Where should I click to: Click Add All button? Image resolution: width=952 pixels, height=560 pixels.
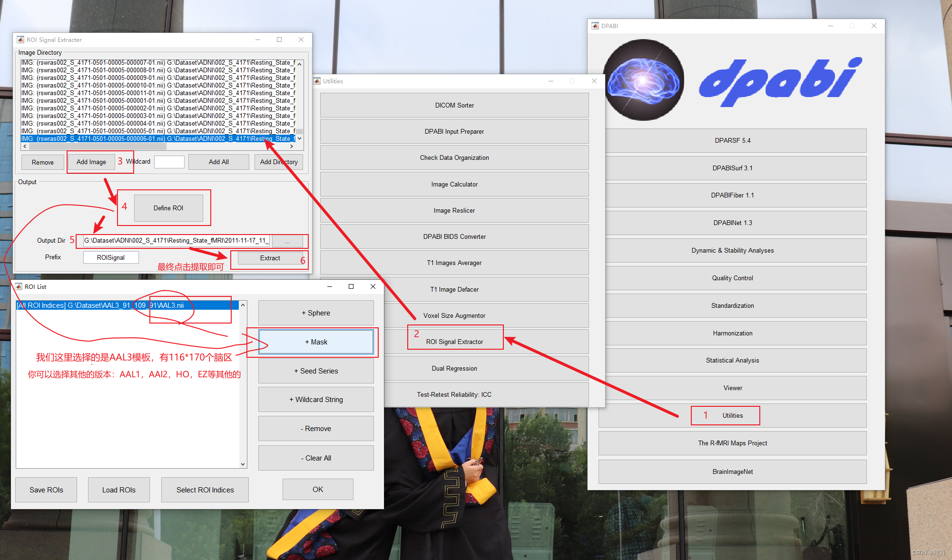coord(219,162)
